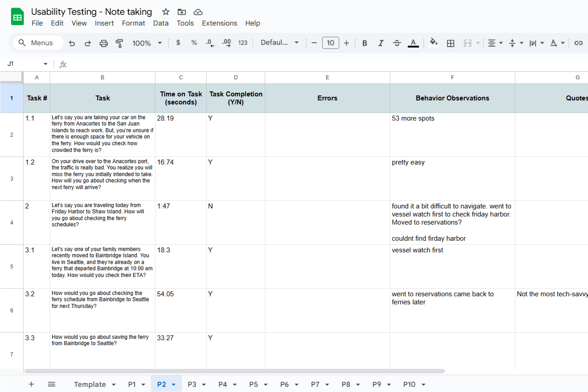Format as currency
Viewport: 588px width, 392px height.
pos(178,43)
